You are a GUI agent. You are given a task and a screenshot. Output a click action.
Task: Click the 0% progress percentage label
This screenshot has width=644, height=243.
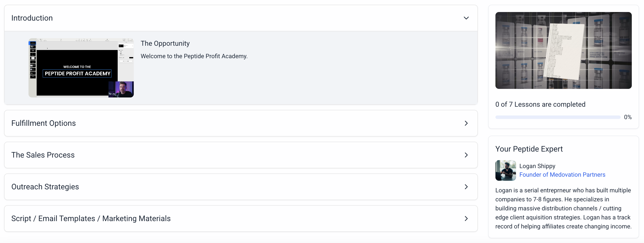click(x=627, y=117)
